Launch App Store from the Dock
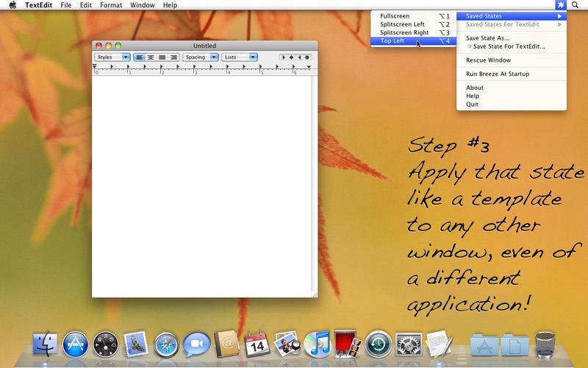The width and height of the screenshot is (588, 368). 76,344
